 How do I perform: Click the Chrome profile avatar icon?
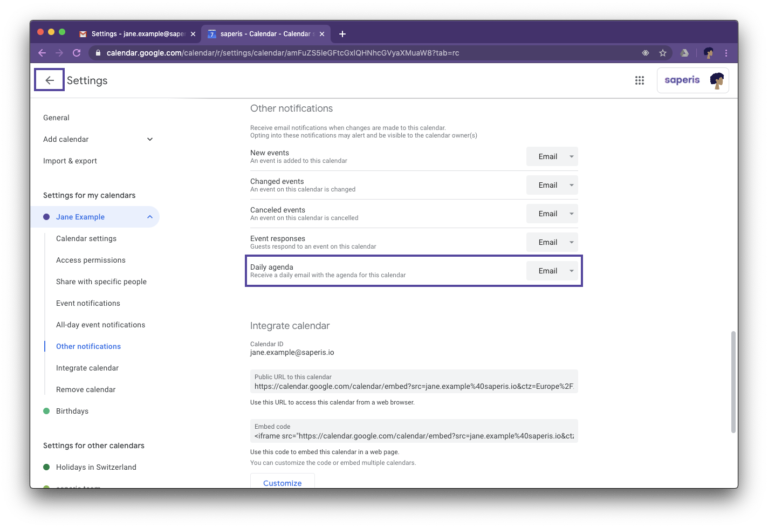click(x=708, y=53)
